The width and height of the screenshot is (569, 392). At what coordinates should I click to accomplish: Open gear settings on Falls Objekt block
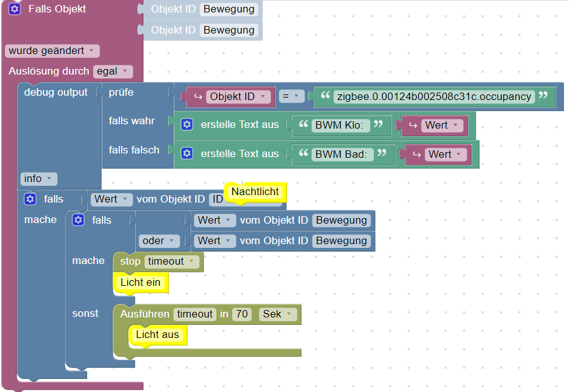15,9
